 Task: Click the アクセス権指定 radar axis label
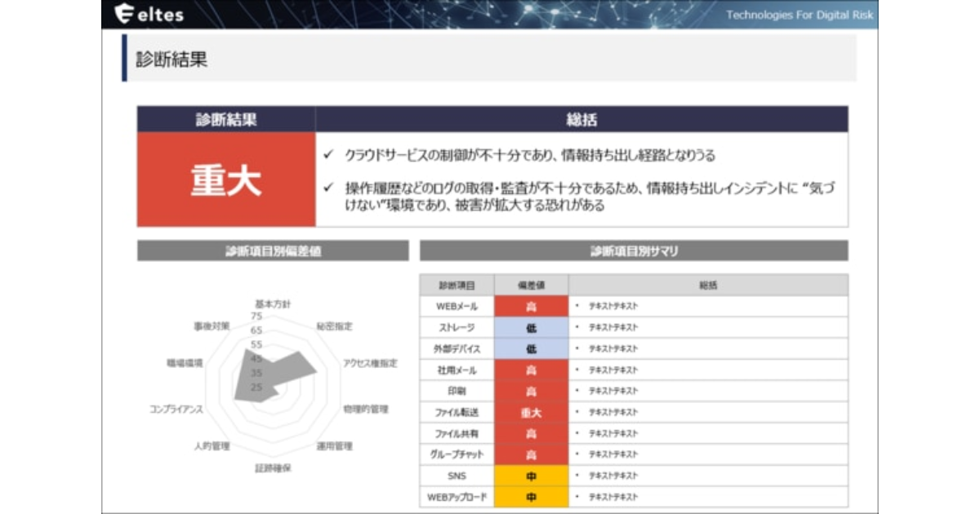point(369,363)
